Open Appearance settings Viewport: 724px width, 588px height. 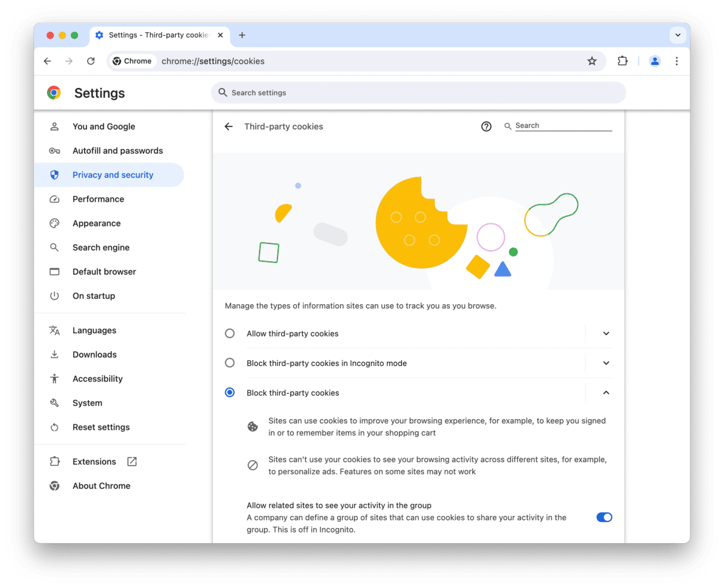[109, 224]
